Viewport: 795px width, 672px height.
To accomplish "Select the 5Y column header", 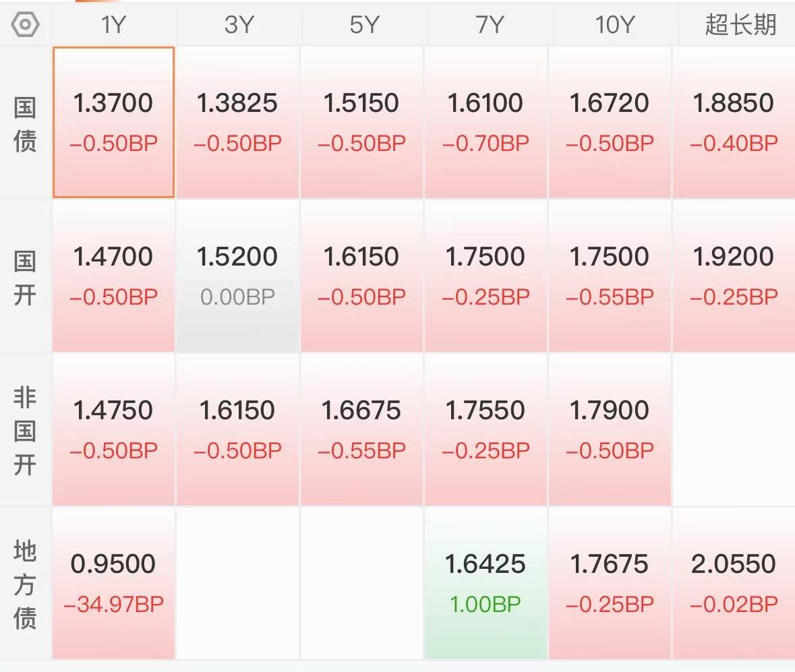I will 362,24.
